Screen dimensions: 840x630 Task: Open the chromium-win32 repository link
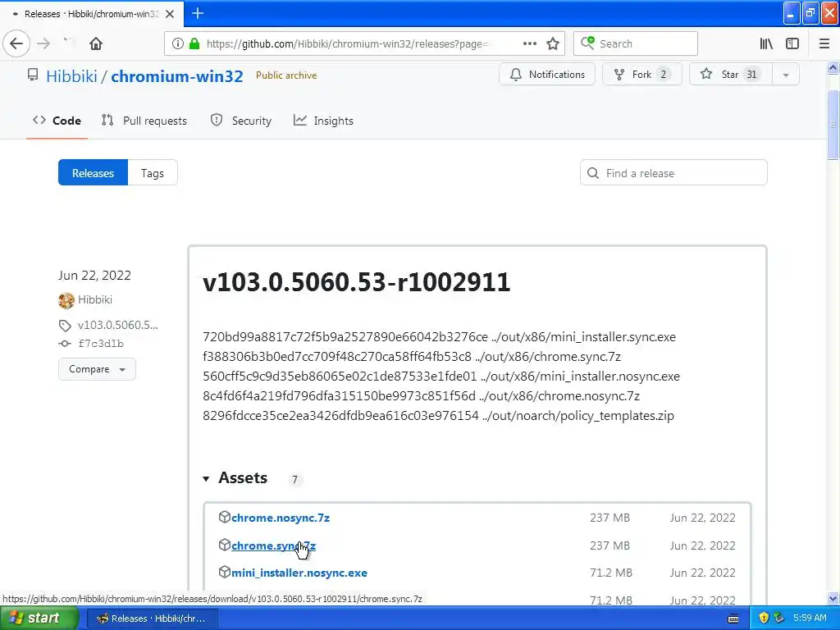point(177,76)
